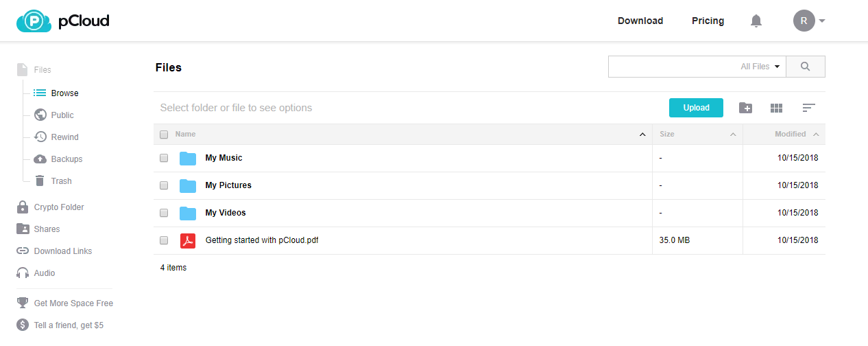Open the Crypto Folder in sidebar
Image resolution: width=868 pixels, height=346 pixels.
pos(58,207)
